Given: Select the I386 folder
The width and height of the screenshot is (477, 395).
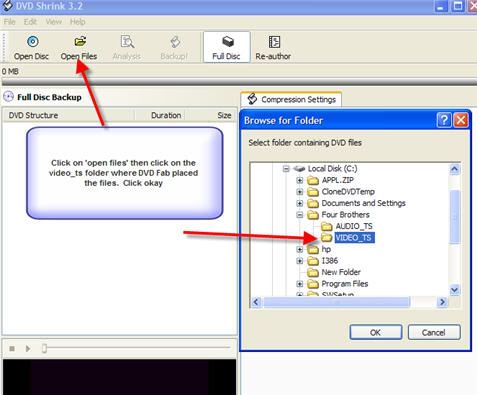Looking at the screenshot, I should 330,261.
